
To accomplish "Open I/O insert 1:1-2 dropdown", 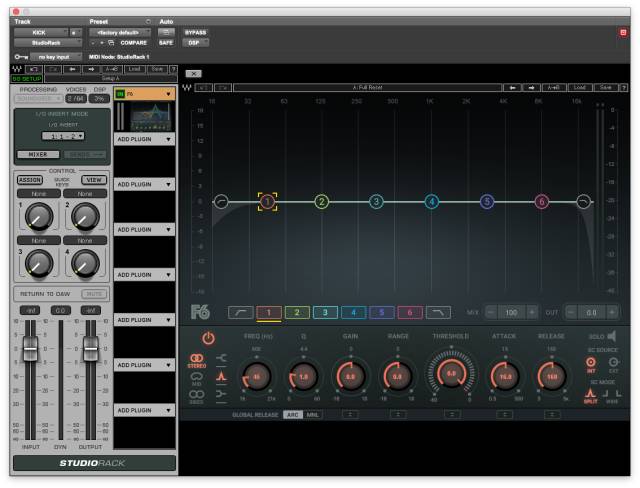I will coord(63,136).
